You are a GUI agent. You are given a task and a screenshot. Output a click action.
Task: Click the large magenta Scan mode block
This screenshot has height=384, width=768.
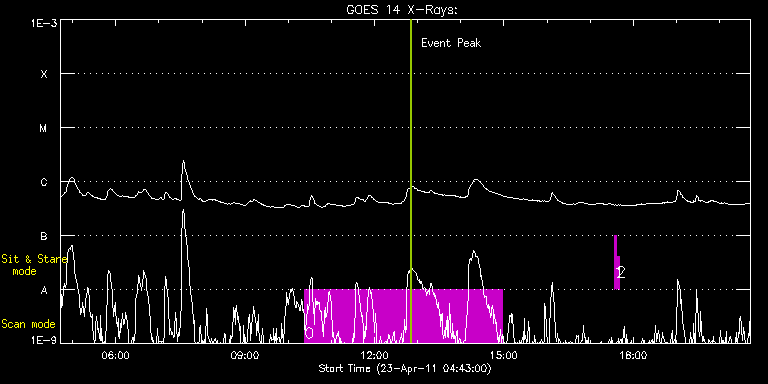[404, 316]
